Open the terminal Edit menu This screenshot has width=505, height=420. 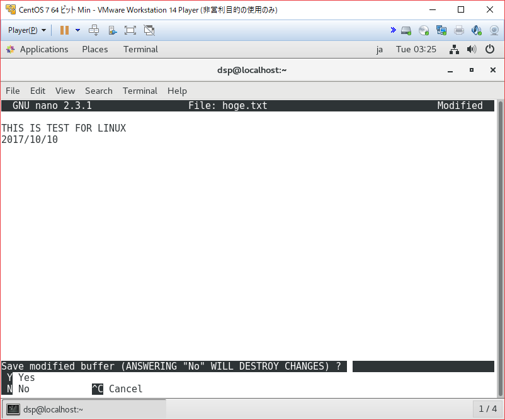pos(38,91)
